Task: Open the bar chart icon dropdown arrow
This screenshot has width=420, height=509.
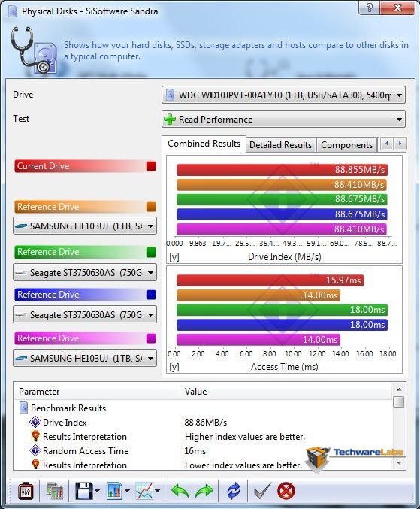Action: click(x=127, y=491)
